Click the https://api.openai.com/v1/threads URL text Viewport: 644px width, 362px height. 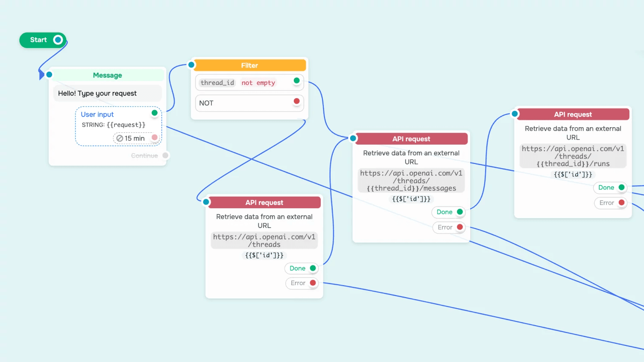[264, 241]
